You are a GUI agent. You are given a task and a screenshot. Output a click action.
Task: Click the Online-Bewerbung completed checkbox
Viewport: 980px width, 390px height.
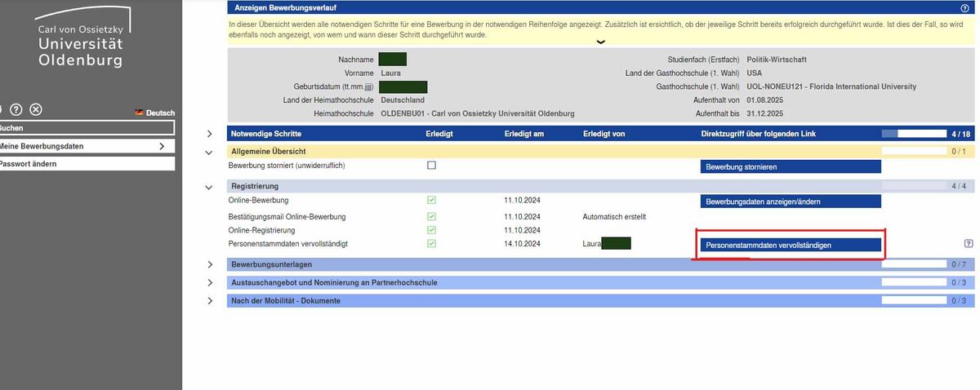click(431, 200)
